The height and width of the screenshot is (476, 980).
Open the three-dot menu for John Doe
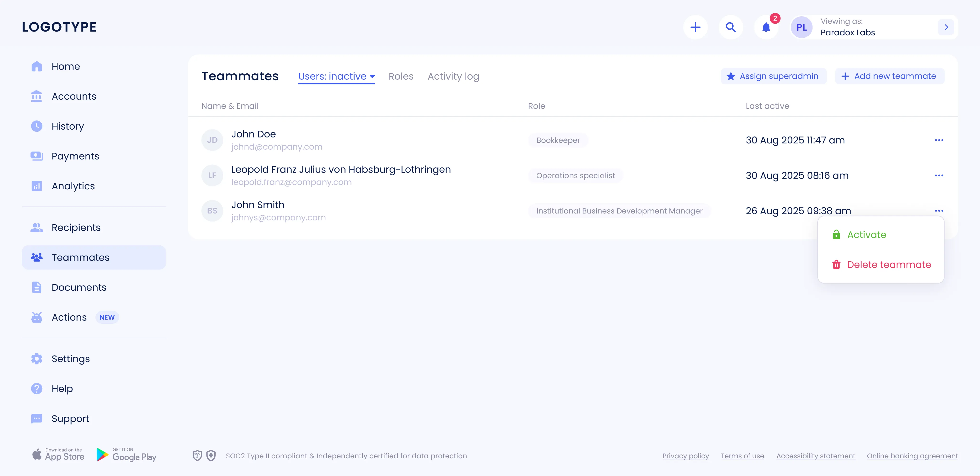click(x=939, y=140)
